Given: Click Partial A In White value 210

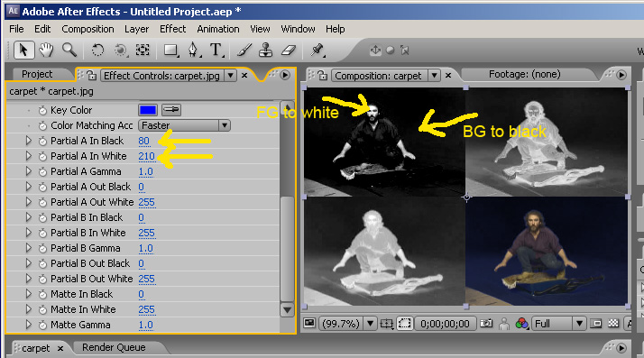Looking at the screenshot, I should pos(147,156).
